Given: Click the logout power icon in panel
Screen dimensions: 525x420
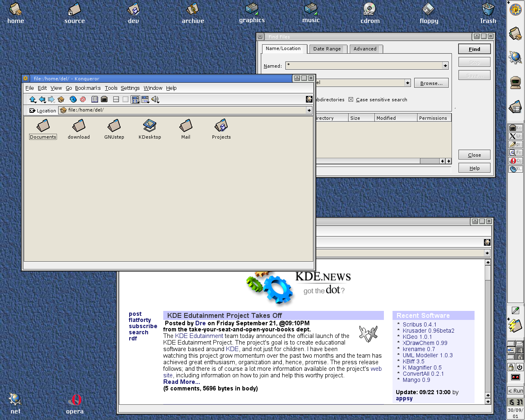Looking at the screenshot, I should point(520,367).
